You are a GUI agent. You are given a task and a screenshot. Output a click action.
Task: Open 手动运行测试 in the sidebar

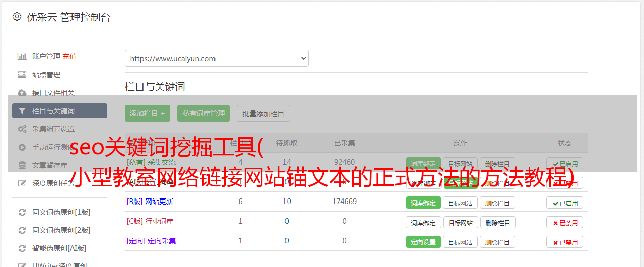pos(53,147)
